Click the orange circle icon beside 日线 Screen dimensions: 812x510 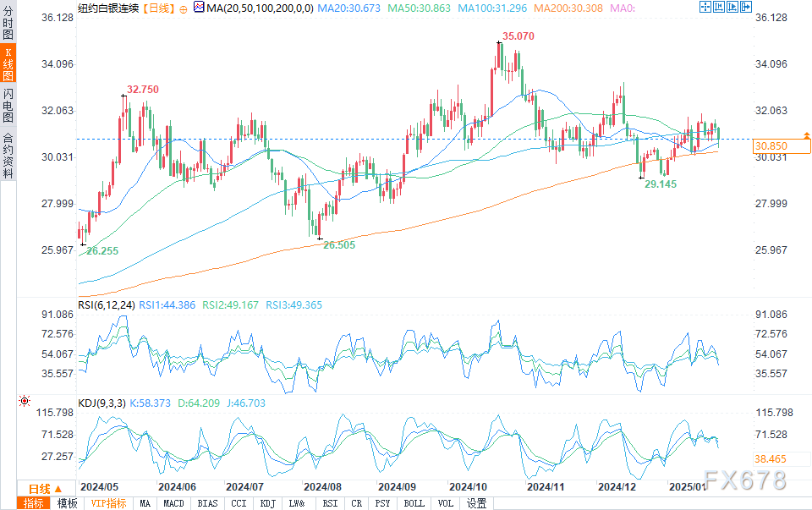pyautogui.click(x=184, y=9)
